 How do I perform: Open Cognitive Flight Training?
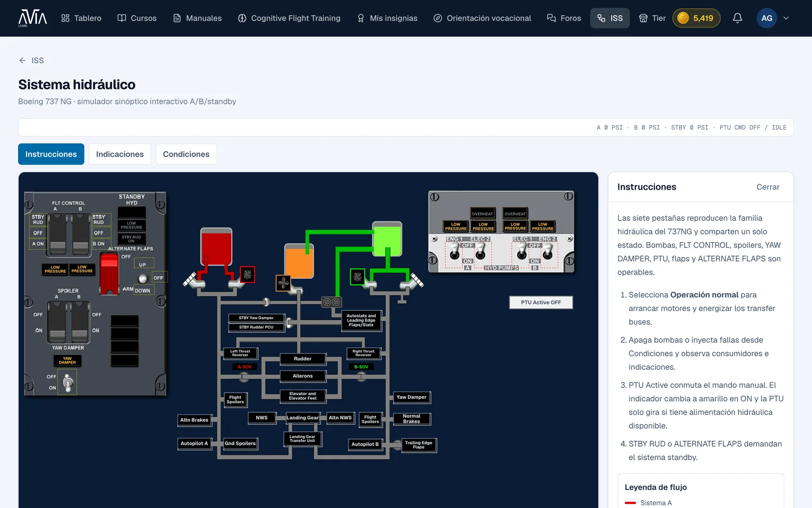click(x=289, y=18)
